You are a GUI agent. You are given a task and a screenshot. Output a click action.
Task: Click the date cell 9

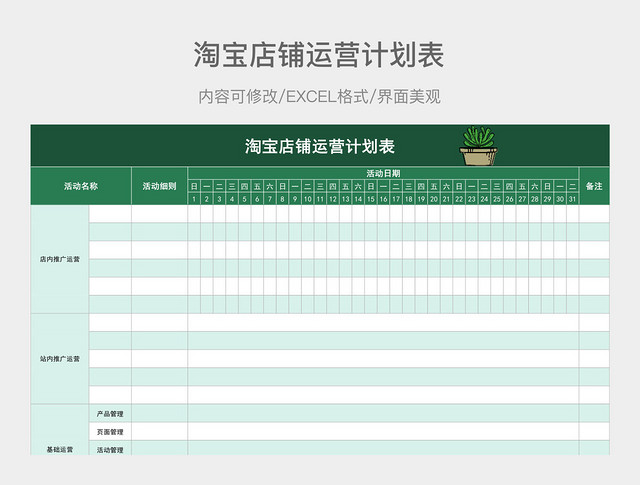[x=295, y=199]
